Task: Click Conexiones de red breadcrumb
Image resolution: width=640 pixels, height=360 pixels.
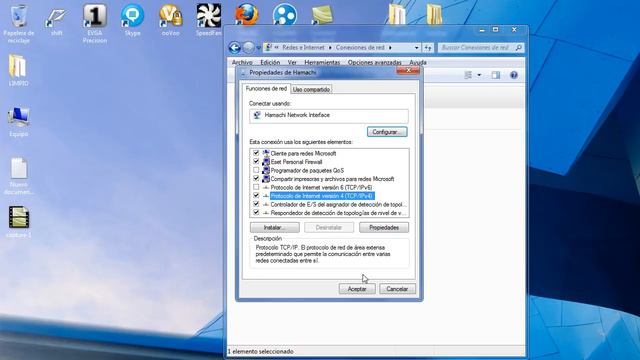Action: [x=360, y=48]
